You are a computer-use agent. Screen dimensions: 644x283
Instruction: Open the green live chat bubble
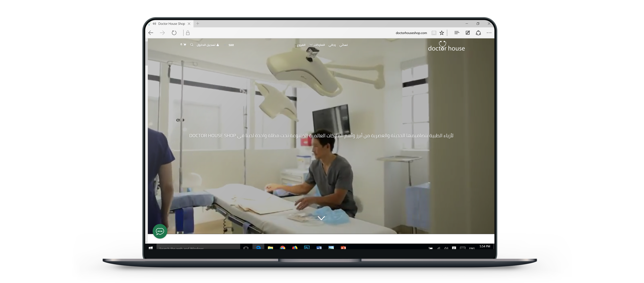[x=160, y=231]
